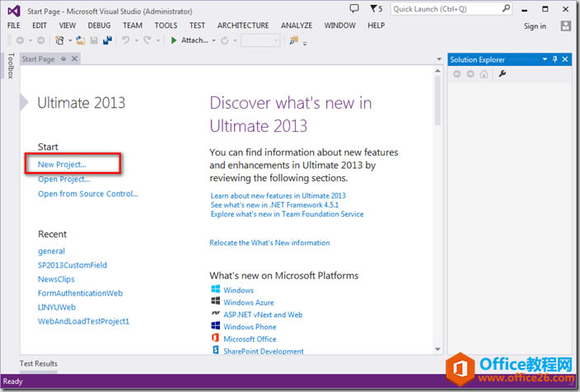Open the HELP menu
The height and width of the screenshot is (392, 580).
coord(377,26)
